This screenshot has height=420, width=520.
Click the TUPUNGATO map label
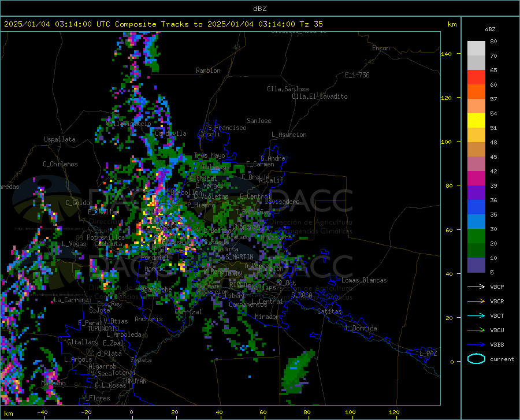pos(103,329)
